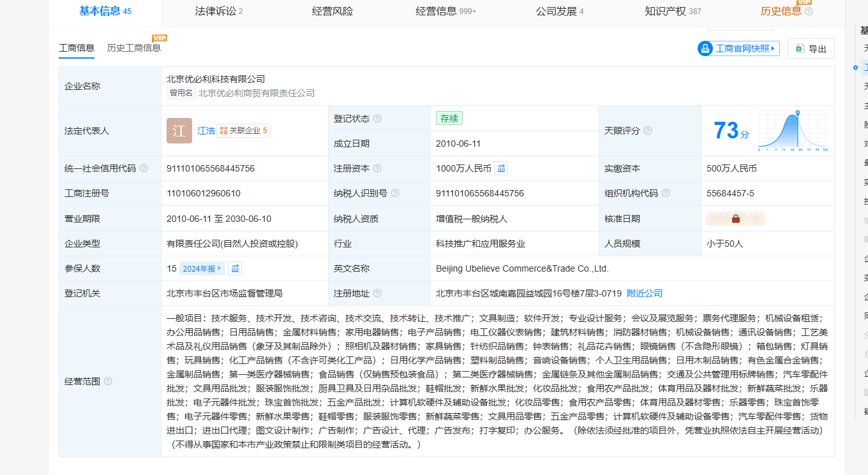Click the help icon next to 注册地址

click(x=377, y=293)
